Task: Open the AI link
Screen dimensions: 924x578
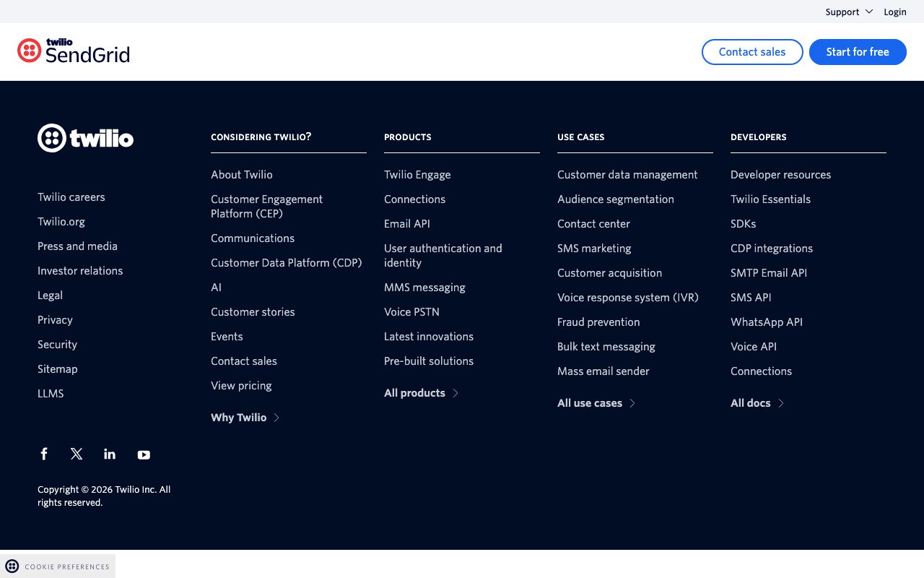Action: 216,288
